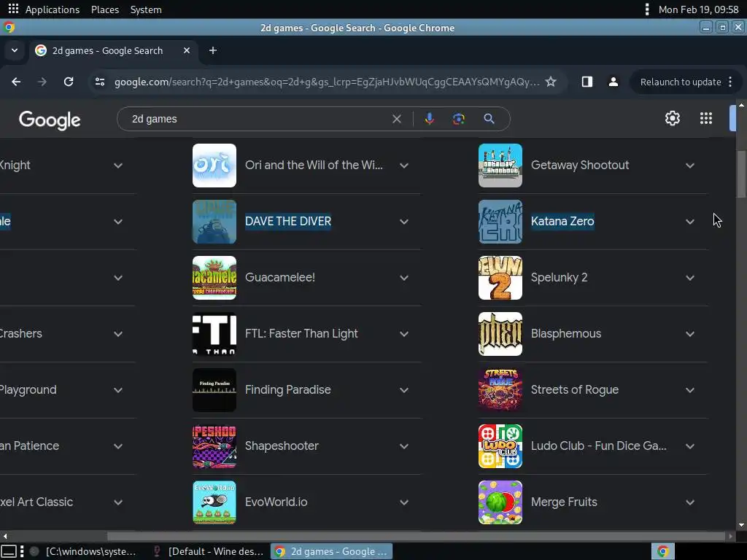747x560 pixels.
Task: Click the Finding Paradise thumbnail
Action: tap(214, 390)
